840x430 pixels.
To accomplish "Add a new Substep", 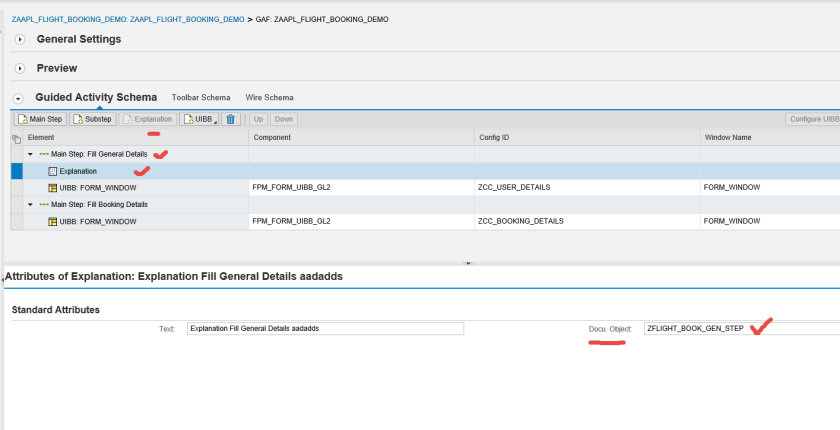I will [x=93, y=119].
